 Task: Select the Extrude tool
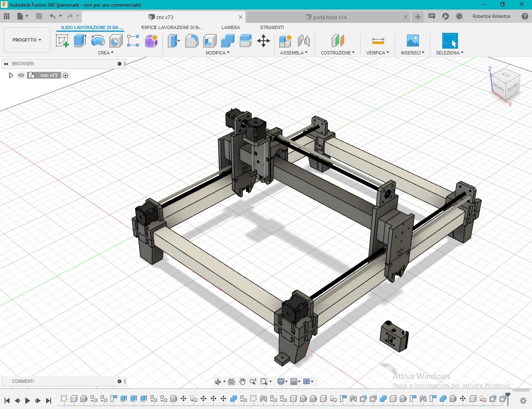pyautogui.click(x=80, y=41)
